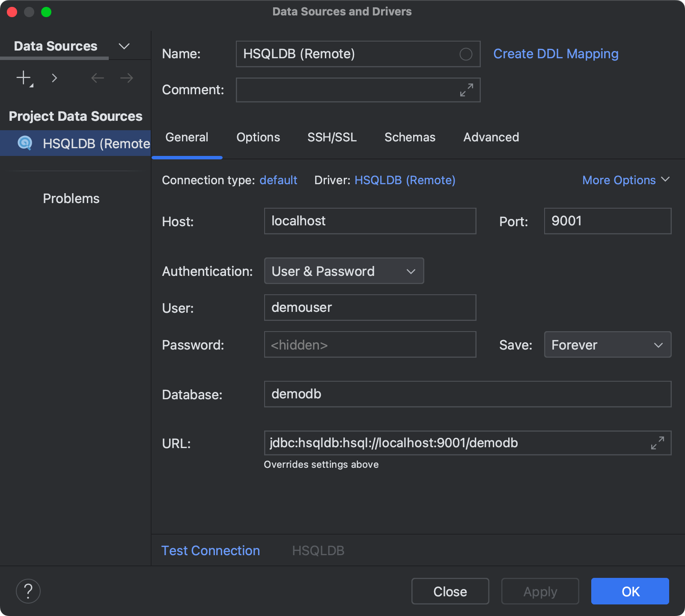Click the forward navigation arrow

click(125, 78)
